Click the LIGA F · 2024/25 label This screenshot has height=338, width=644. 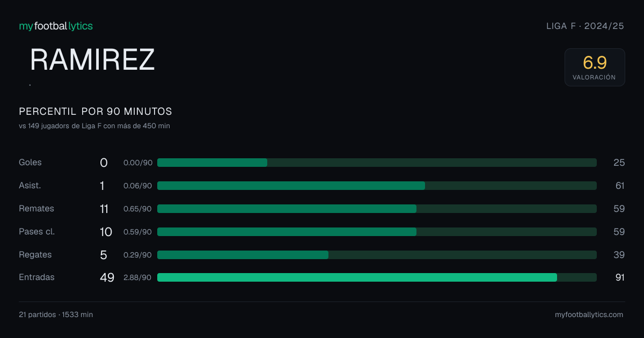point(585,26)
